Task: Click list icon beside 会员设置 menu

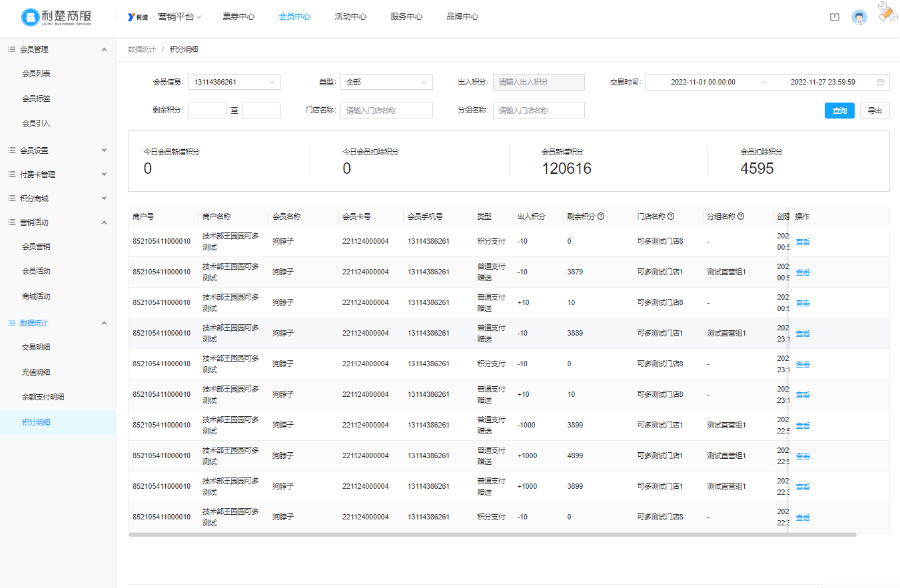Action: coord(11,150)
